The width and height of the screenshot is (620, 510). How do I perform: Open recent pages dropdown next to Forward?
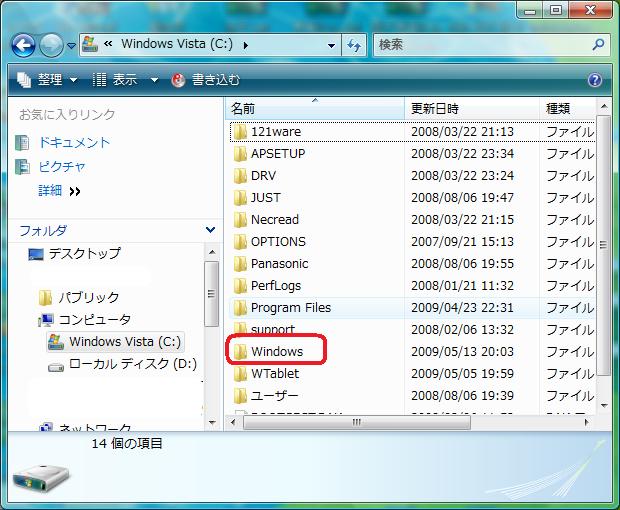tap(71, 46)
